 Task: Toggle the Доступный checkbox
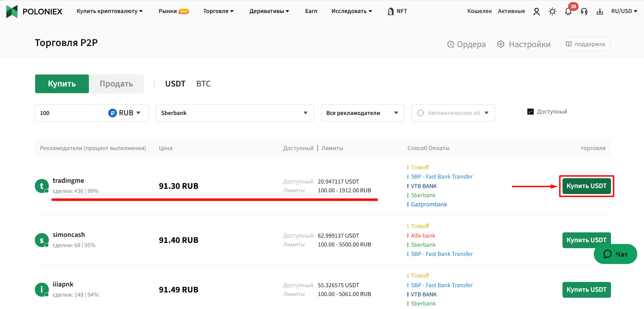point(531,111)
